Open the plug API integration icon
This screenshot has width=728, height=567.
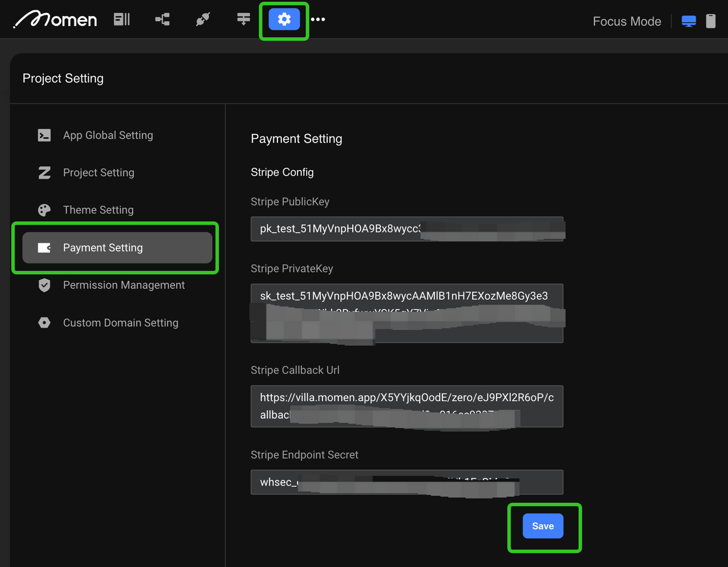[203, 19]
